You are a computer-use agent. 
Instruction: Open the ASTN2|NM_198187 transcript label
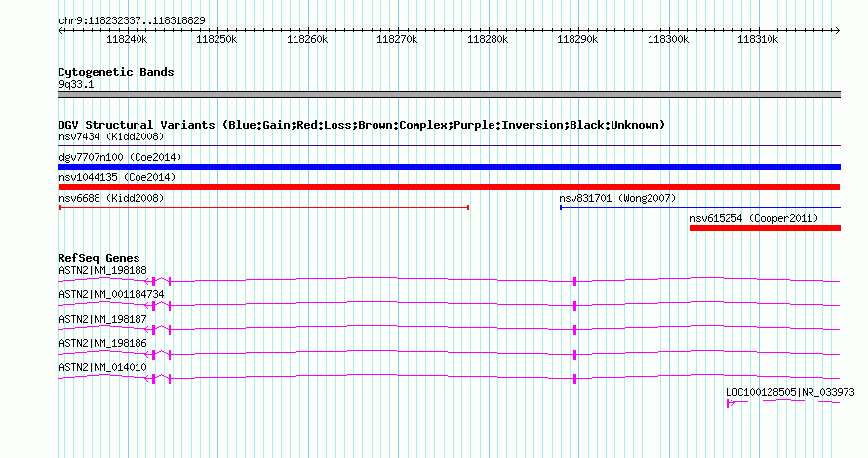[103, 320]
